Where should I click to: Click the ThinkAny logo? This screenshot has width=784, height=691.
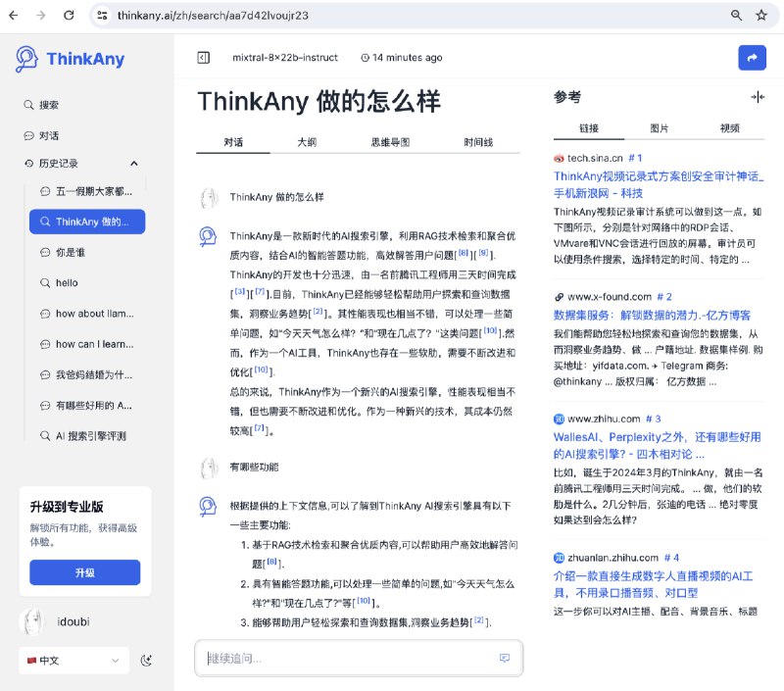pos(70,59)
